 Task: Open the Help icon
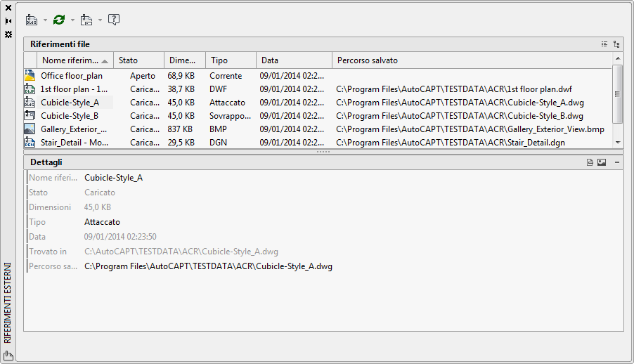coord(114,20)
